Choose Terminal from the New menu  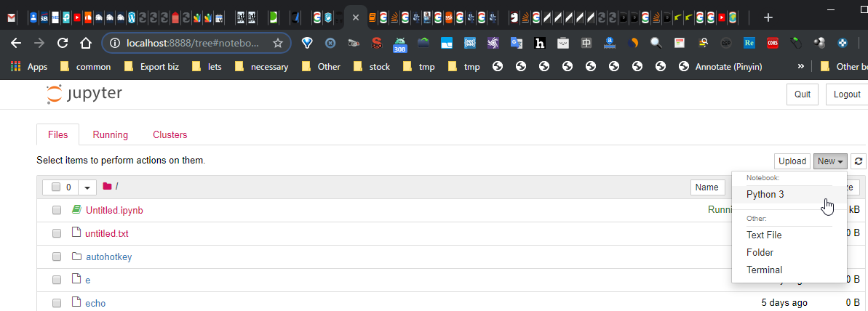click(764, 270)
